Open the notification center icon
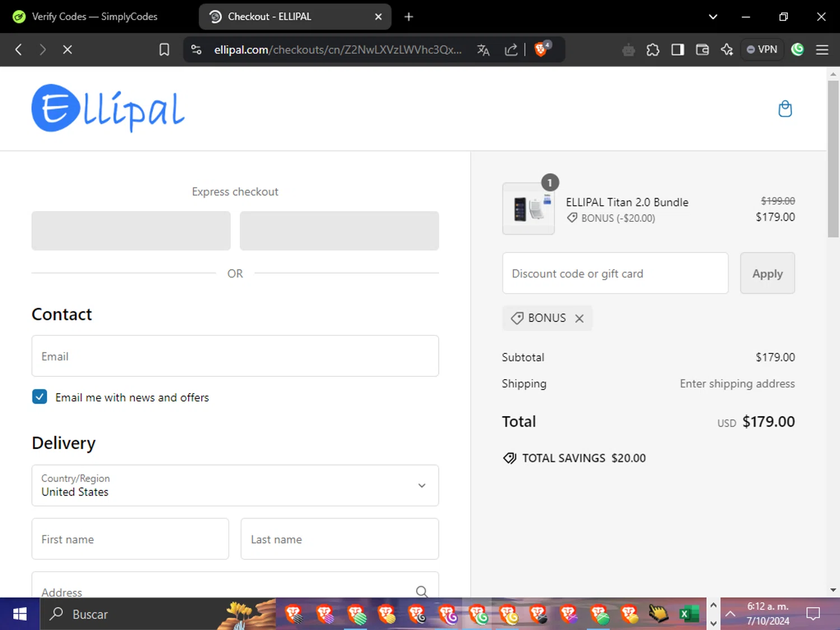Image resolution: width=840 pixels, height=630 pixels. [813, 614]
